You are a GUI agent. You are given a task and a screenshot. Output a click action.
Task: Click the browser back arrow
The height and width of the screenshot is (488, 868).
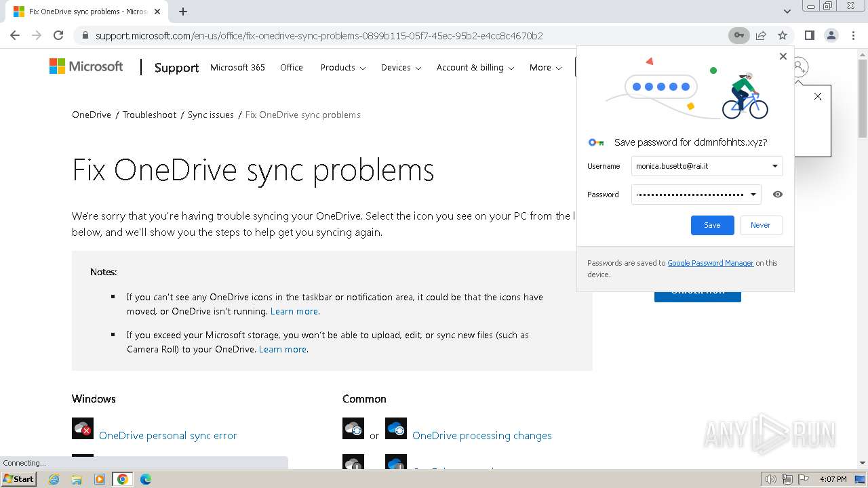click(x=15, y=35)
